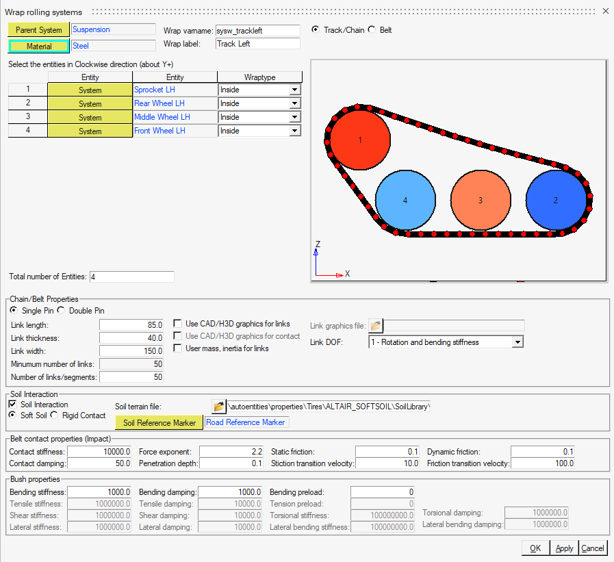Enable Use CAD/H3D graphics for links
The height and width of the screenshot is (562, 614).
tap(178, 324)
